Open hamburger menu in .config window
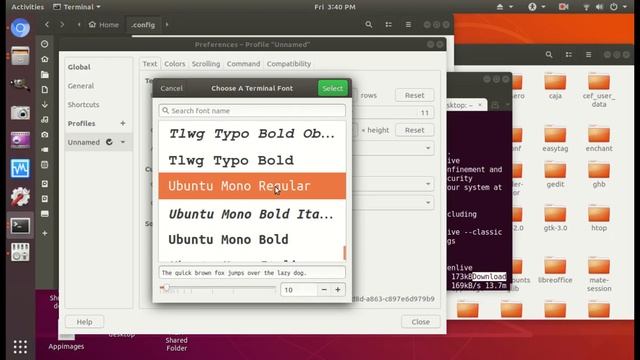Image resolution: width=640 pixels, height=360 pixels. pos(408,24)
